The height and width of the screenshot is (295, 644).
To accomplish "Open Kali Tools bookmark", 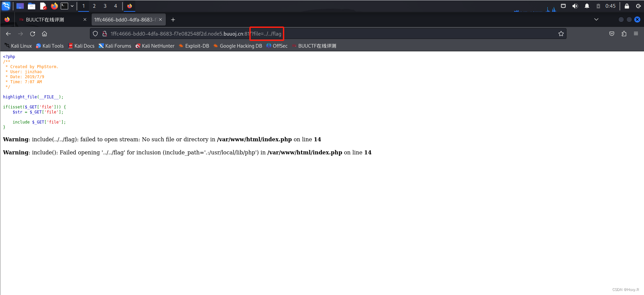I will (x=50, y=46).
